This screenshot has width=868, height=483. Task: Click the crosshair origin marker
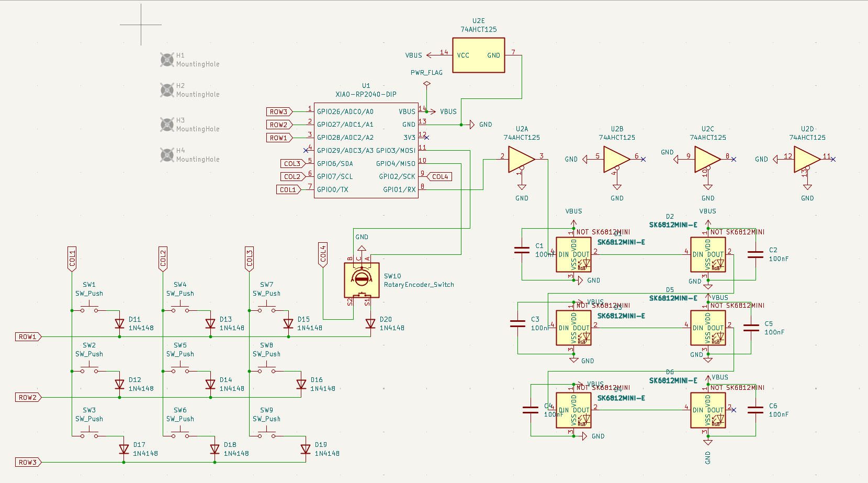141,25
